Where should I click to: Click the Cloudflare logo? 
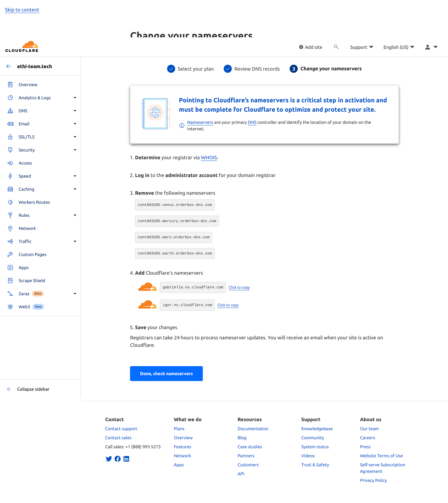click(22, 47)
